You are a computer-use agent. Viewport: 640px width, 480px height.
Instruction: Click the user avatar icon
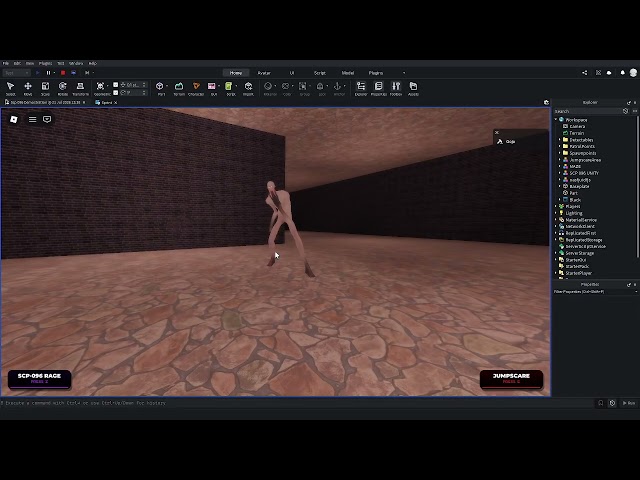pyautogui.click(x=633, y=73)
